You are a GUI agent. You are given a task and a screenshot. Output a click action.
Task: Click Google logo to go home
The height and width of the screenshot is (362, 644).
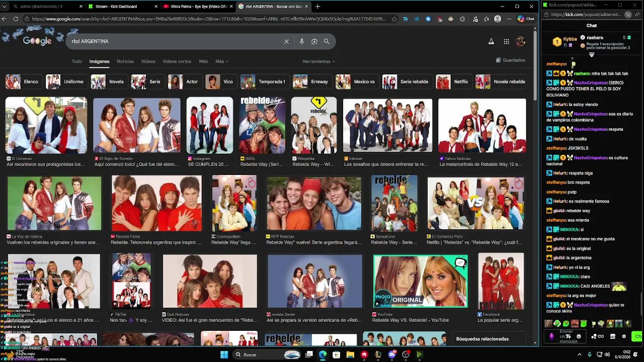coord(37,41)
